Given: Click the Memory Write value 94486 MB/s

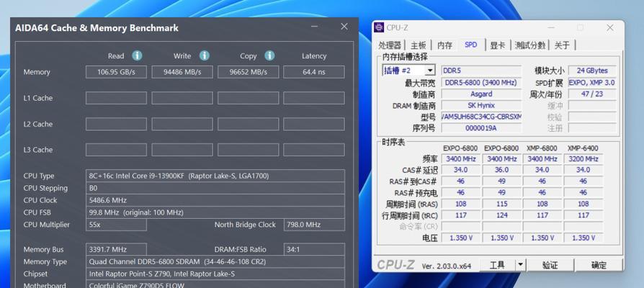Looking at the screenshot, I should click(182, 72).
